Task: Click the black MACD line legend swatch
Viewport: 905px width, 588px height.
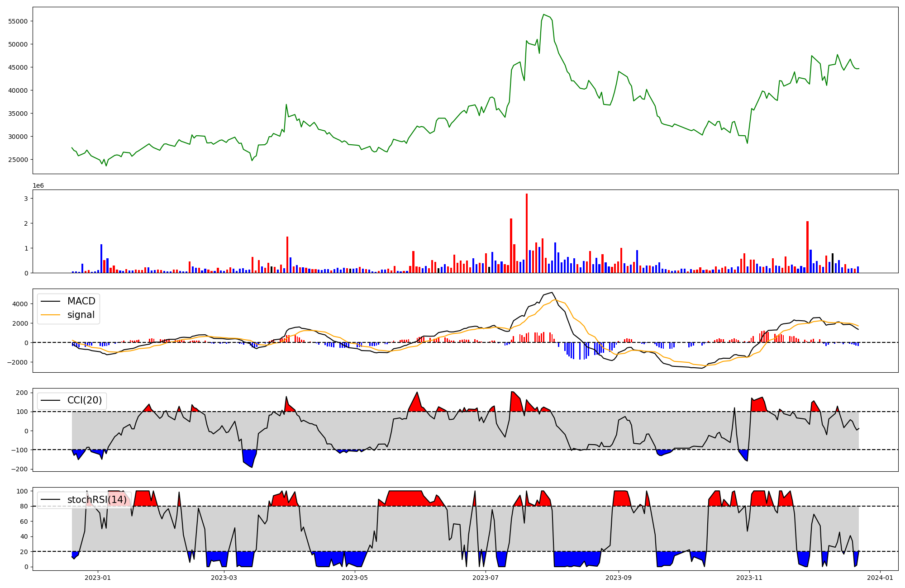Action: point(50,302)
